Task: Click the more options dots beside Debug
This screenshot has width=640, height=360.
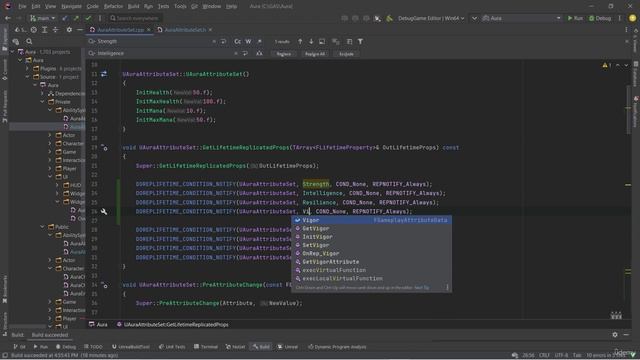Action: [x=620, y=18]
